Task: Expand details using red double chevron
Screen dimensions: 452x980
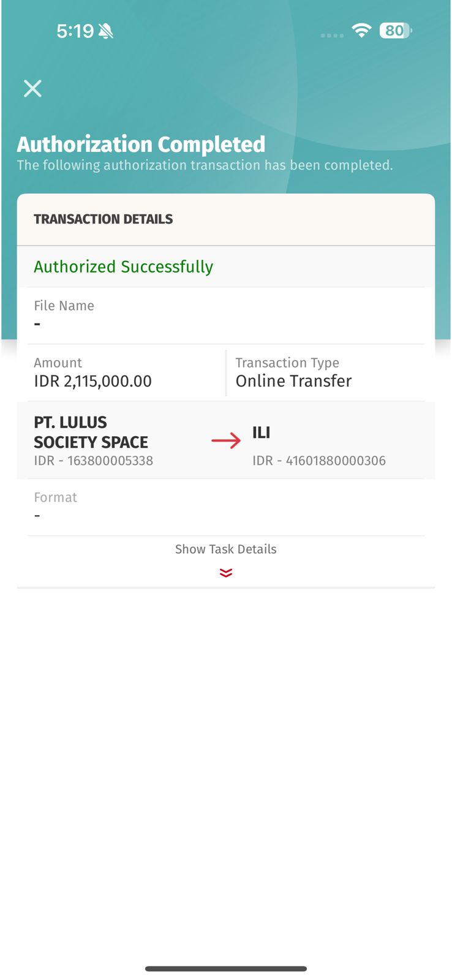Action: pos(226,573)
